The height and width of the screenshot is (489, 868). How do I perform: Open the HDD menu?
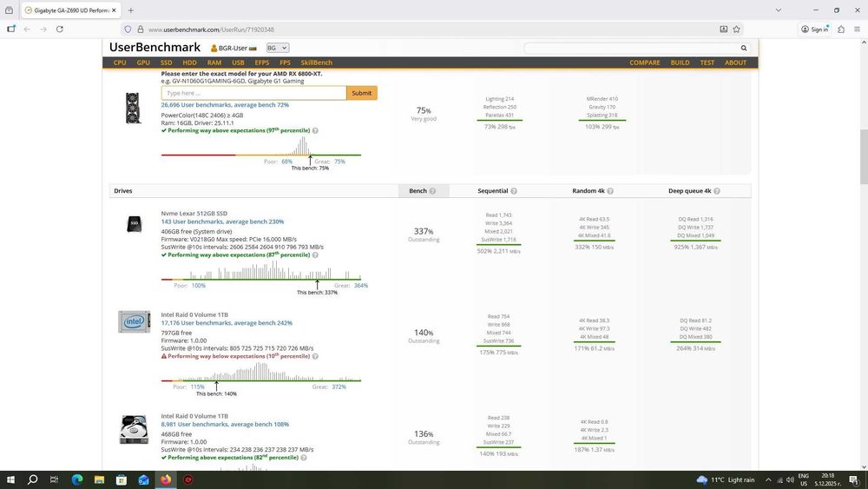pos(190,63)
